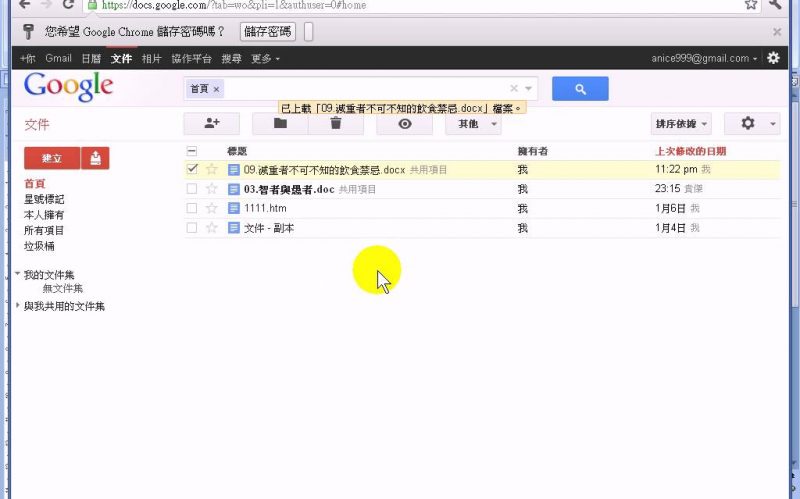Screen dimensions: 800x499
Task: Star the 03.智者與愚者.doc file
Action: click(x=211, y=189)
